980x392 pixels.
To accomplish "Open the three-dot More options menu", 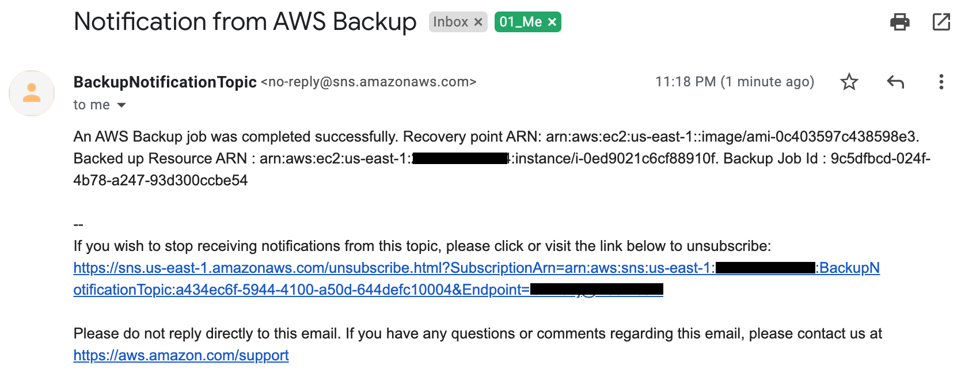I will coord(941,82).
